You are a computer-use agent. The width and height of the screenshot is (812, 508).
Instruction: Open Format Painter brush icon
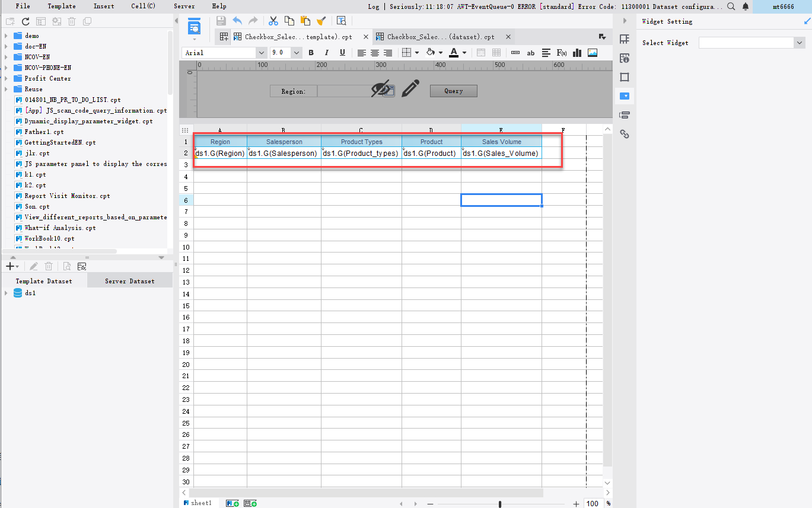click(x=321, y=20)
